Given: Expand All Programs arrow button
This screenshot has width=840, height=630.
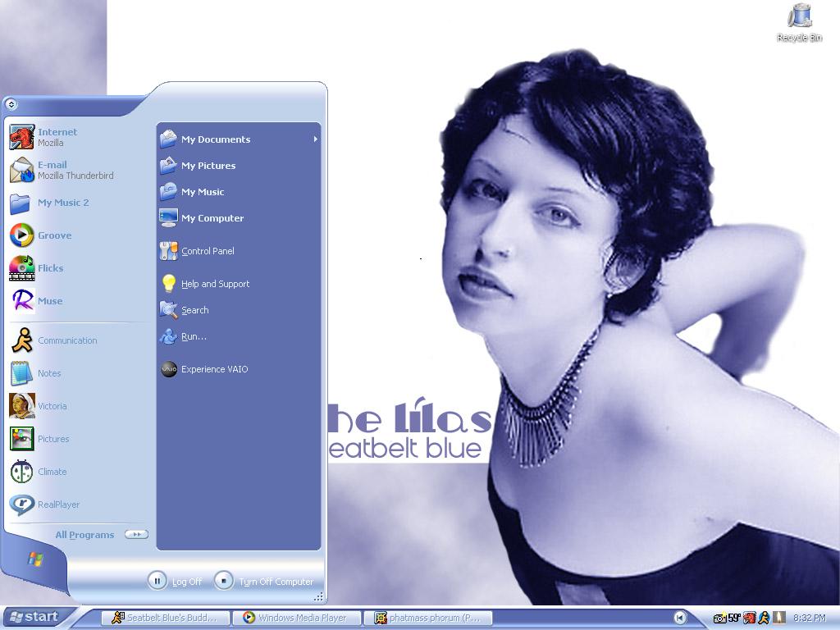Looking at the screenshot, I should tap(136, 534).
